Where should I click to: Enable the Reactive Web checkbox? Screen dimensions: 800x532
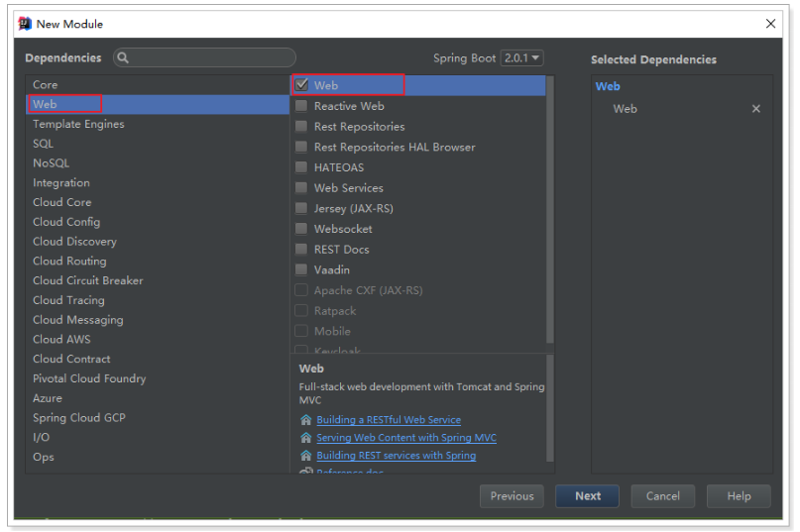pos(301,106)
